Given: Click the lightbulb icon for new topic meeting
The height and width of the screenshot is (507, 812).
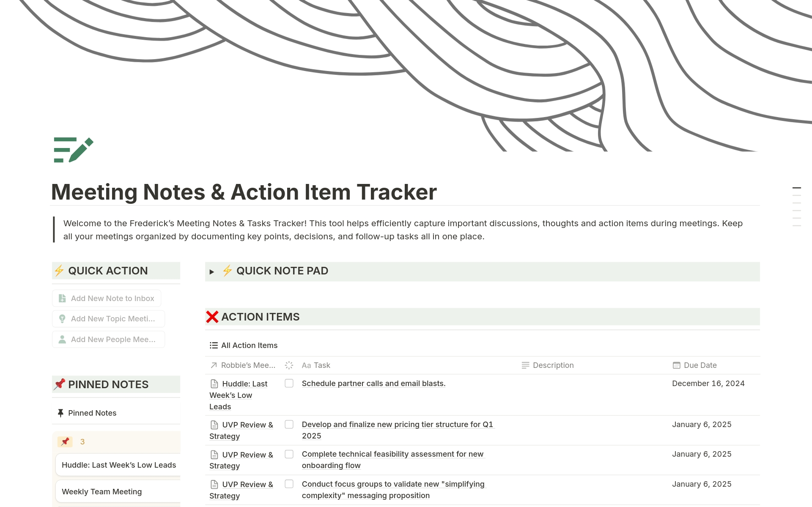Looking at the screenshot, I should point(62,319).
